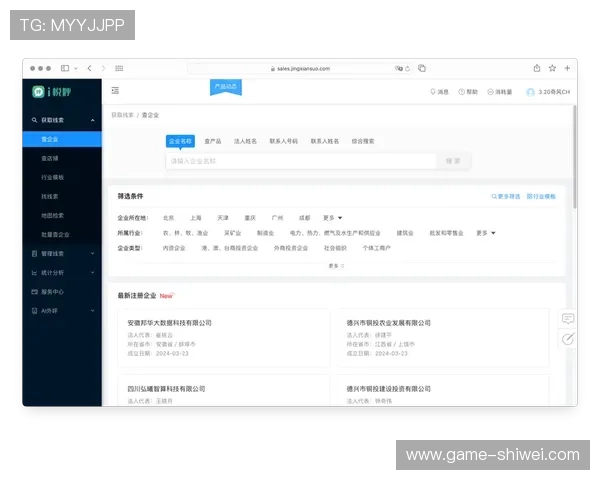This screenshot has width=600, height=480.
Task: Click the translate icon in address bar
Action: (x=399, y=69)
